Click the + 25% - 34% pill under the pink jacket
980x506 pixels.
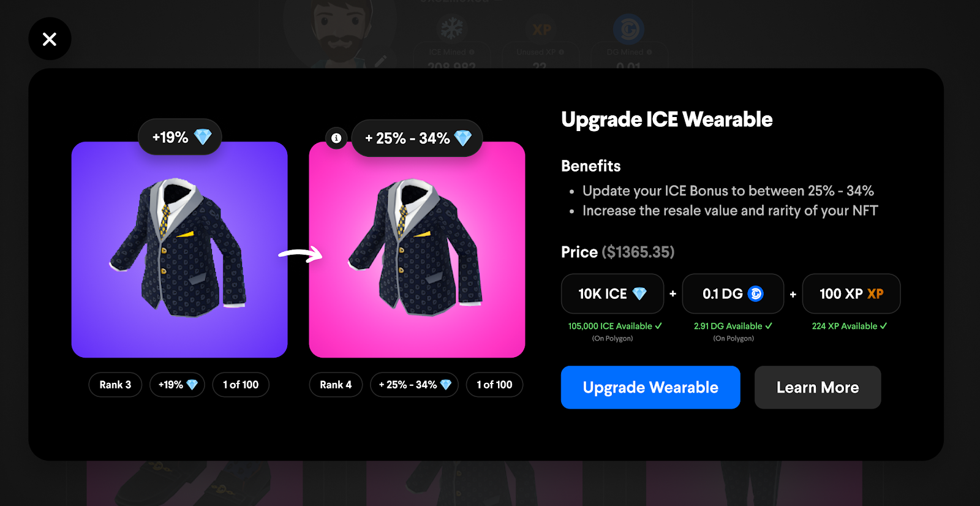pyautogui.click(x=415, y=385)
